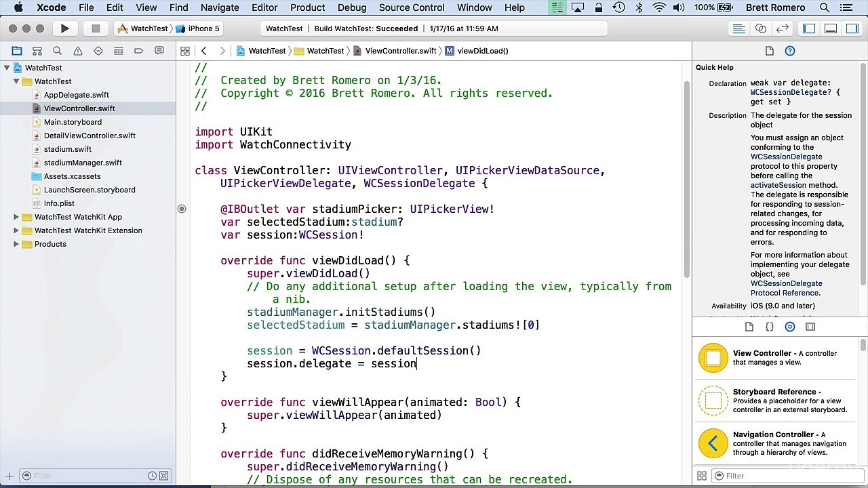868x488 pixels.
Task: Switch library to icon grid view
Action: [x=702, y=476]
